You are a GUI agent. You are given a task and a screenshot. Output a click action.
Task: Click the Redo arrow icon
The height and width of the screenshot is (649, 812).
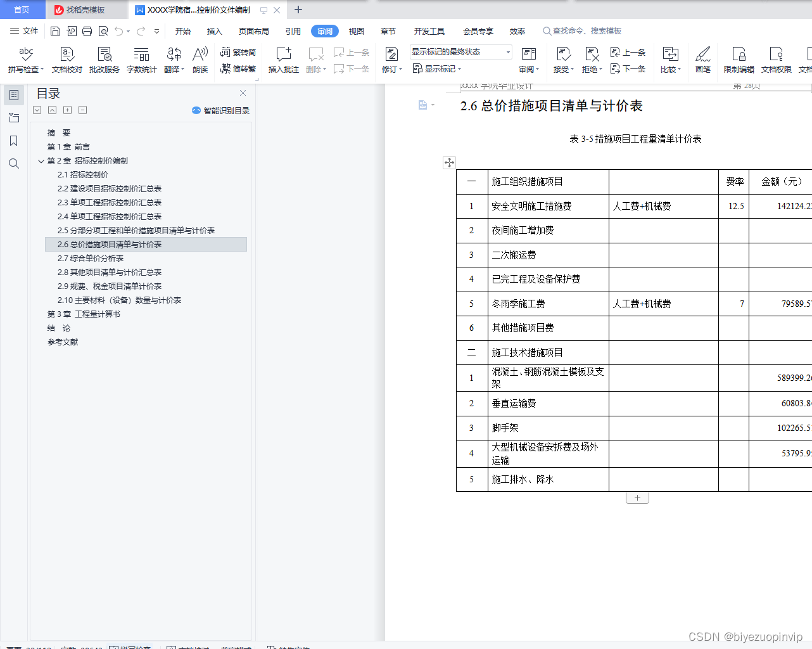(x=141, y=31)
